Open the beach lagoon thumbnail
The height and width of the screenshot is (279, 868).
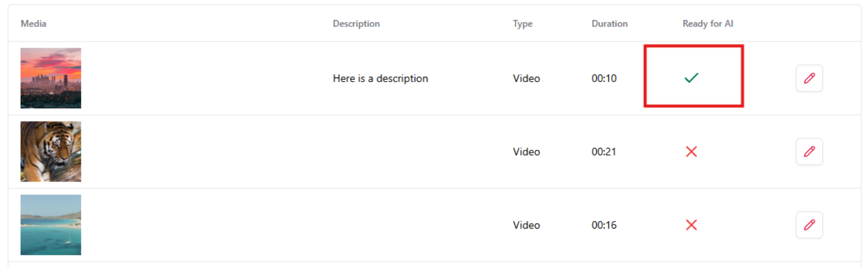pos(51,225)
